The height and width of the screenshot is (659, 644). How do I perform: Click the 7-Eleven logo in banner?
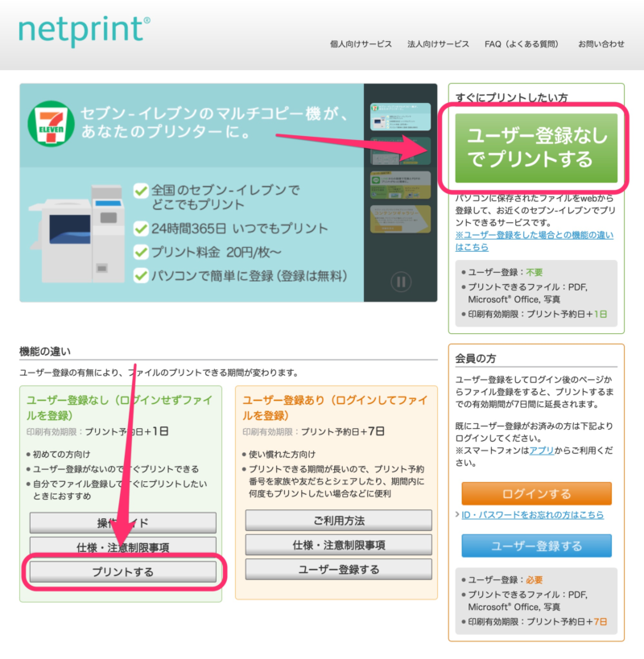point(52,124)
